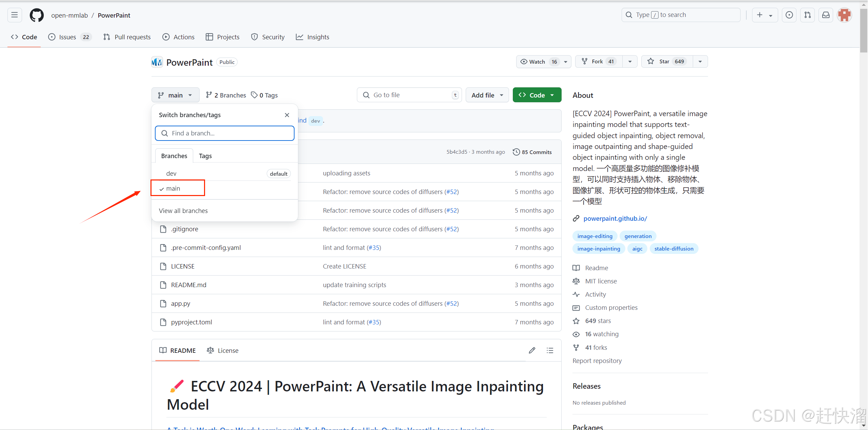The width and height of the screenshot is (868, 430).
Task: Expand the Fork options dropdown arrow
Action: click(x=630, y=62)
